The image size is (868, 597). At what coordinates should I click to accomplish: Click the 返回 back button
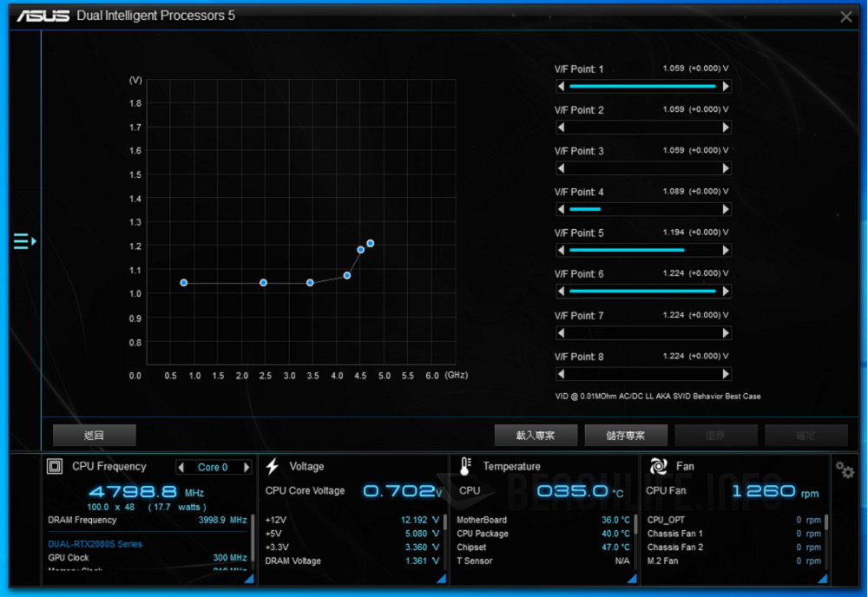tap(94, 435)
